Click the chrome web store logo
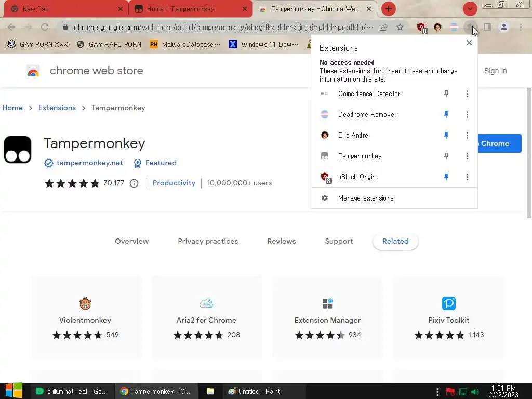 (x=85, y=71)
